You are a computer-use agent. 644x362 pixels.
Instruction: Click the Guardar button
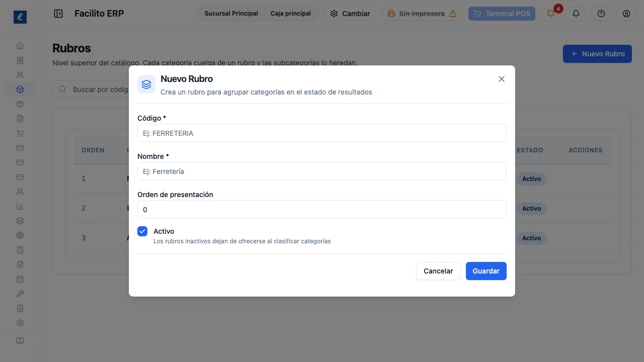(486, 271)
